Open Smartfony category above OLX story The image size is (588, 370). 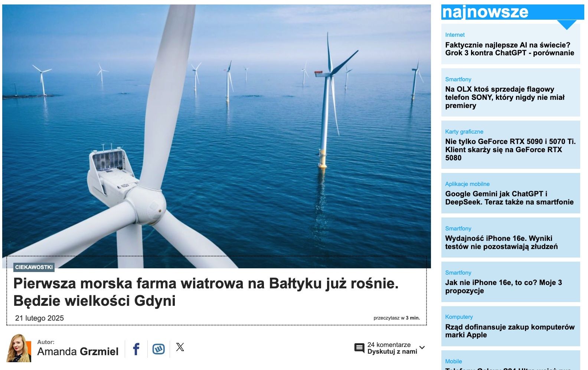click(x=458, y=79)
